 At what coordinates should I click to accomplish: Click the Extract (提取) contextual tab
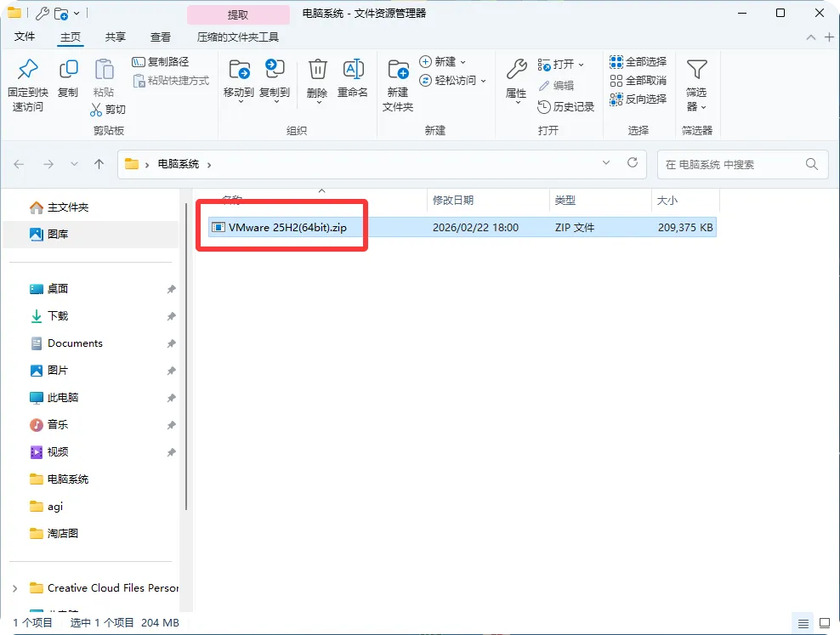[x=238, y=14]
